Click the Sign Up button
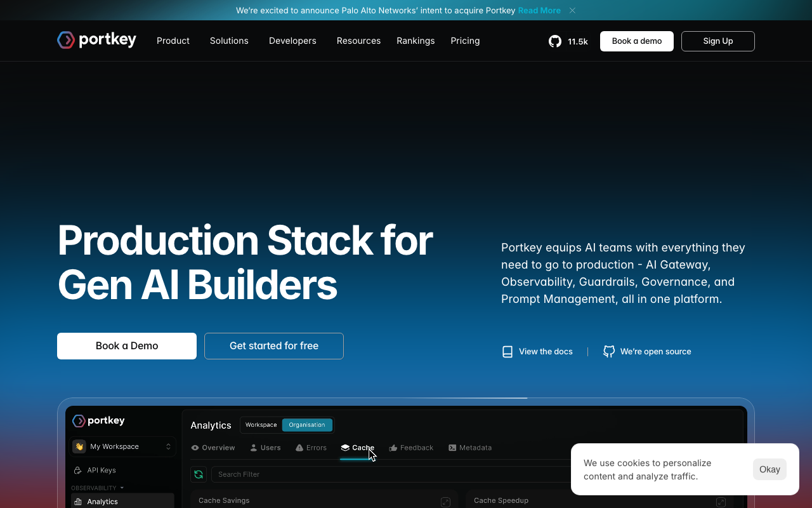Image resolution: width=812 pixels, height=508 pixels. 718,41
